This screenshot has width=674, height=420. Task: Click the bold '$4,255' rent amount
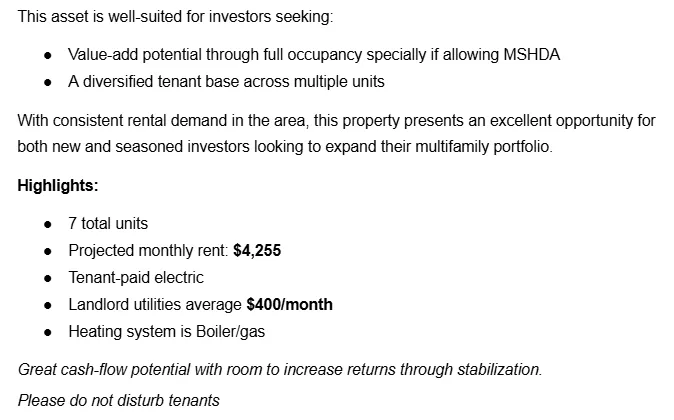tap(257, 251)
